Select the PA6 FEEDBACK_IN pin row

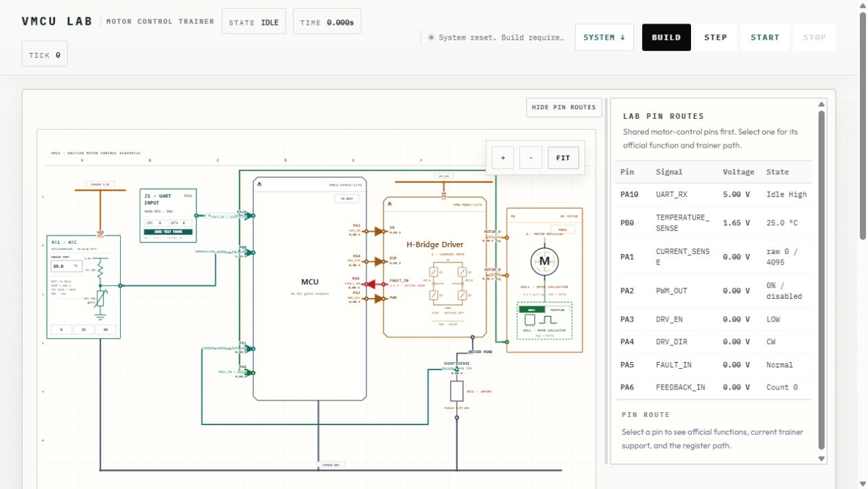pyautogui.click(x=714, y=387)
